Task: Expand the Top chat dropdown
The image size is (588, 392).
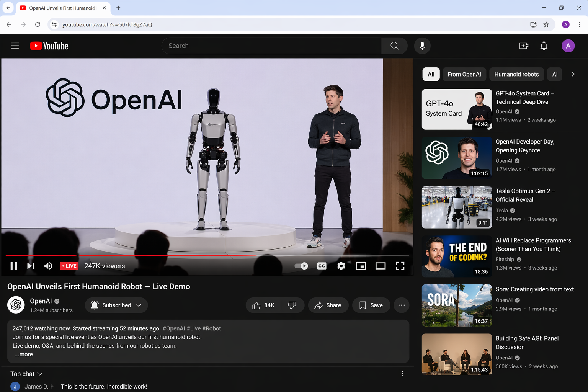Action: [x=26, y=374]
